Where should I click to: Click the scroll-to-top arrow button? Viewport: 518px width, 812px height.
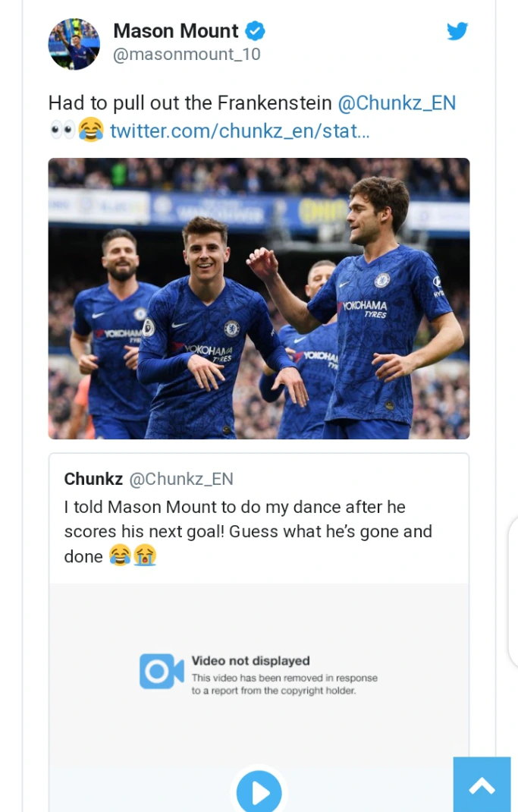point(482,785)
